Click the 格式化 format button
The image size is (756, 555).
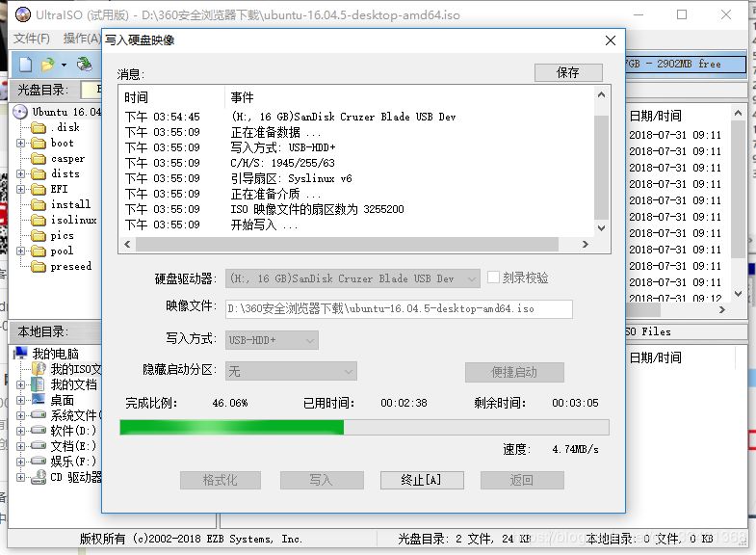point(221,480)
